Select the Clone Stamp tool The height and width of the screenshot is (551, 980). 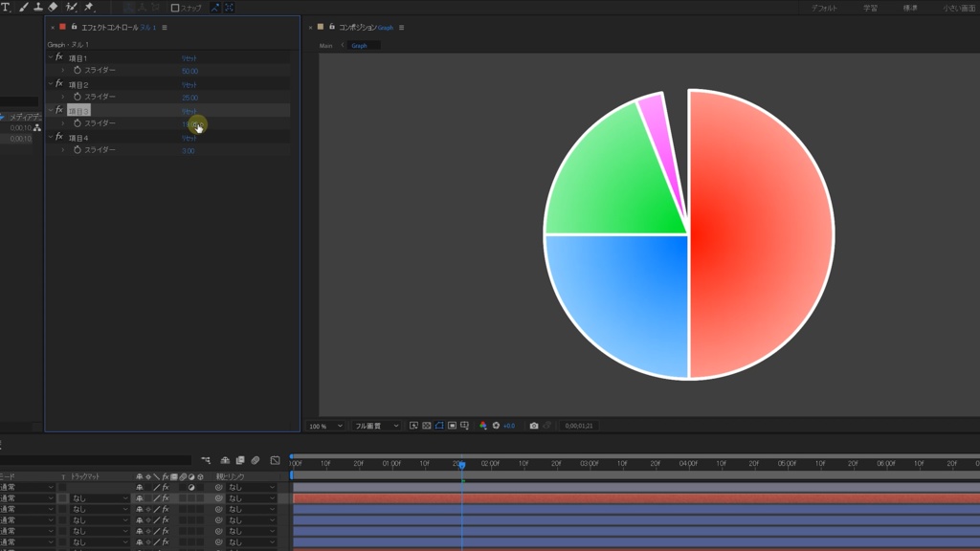click(38, 7)
